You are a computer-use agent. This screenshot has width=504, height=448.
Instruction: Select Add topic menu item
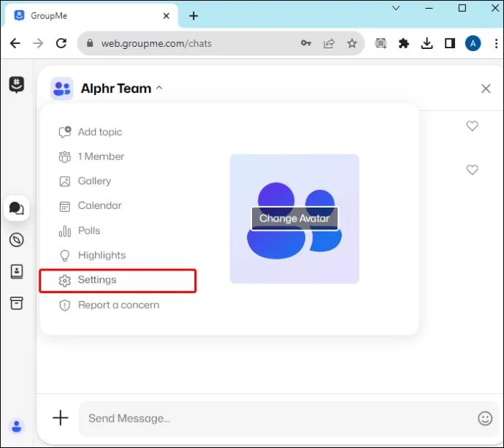pos(91,132)
